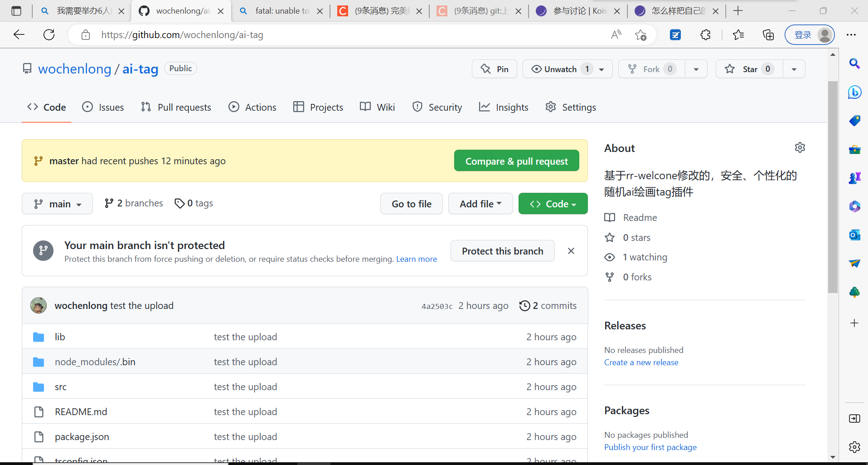
Task: Open the Add file dropdown
Action: pyautogui.click(x=480, y=204)
